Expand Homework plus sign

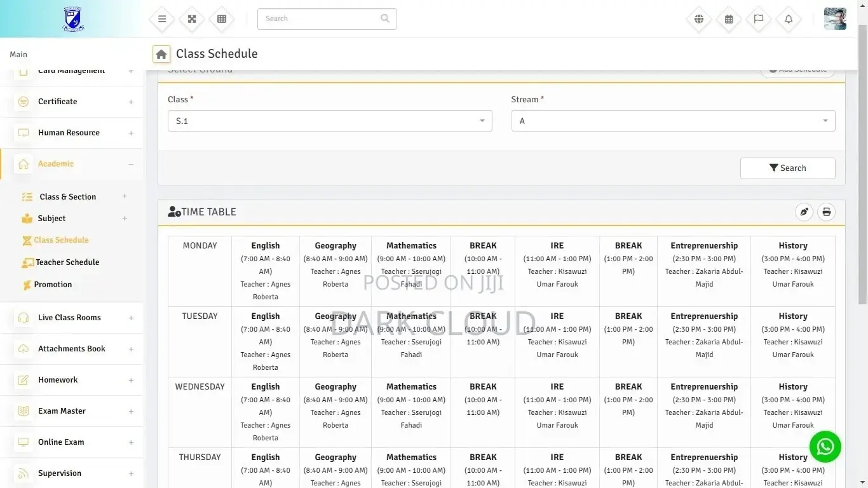coord(131,380)
